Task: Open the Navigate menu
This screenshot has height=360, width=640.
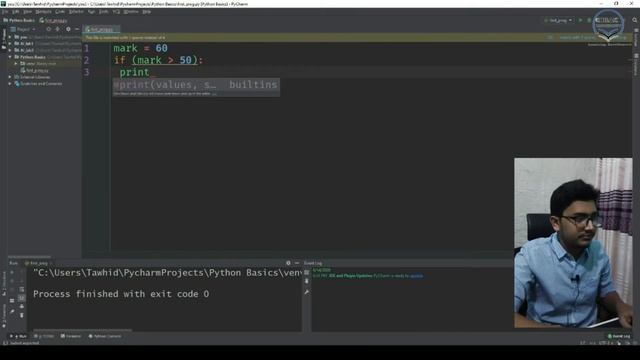Action: pyautogui.click(x=43, y=12)
